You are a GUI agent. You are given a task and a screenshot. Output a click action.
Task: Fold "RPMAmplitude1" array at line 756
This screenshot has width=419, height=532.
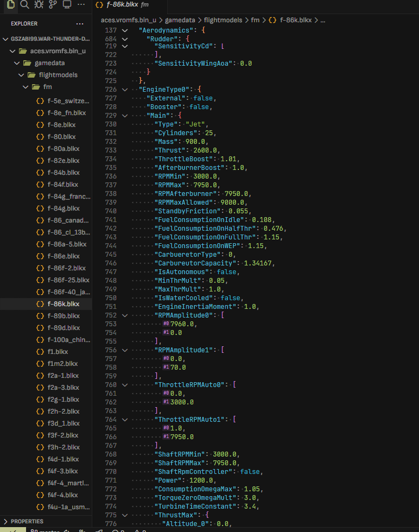pyautogui.click(x=125, y=350)
